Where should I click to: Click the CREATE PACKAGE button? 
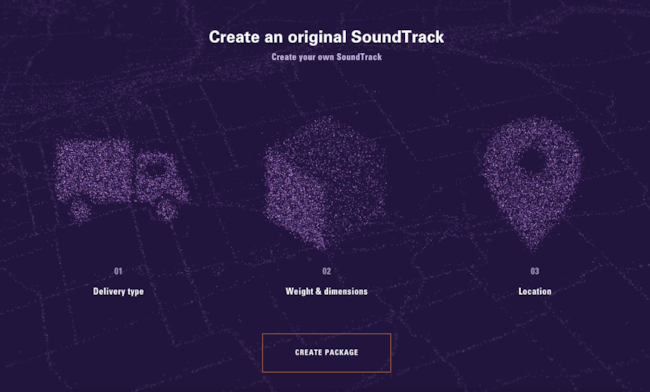tap(326, 353)
